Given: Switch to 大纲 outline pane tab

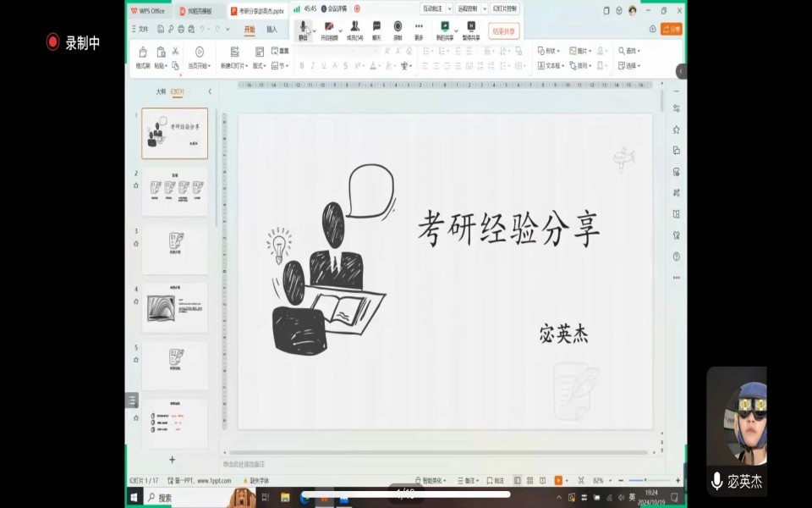Looking at the screenshot, I should (161, 91).
